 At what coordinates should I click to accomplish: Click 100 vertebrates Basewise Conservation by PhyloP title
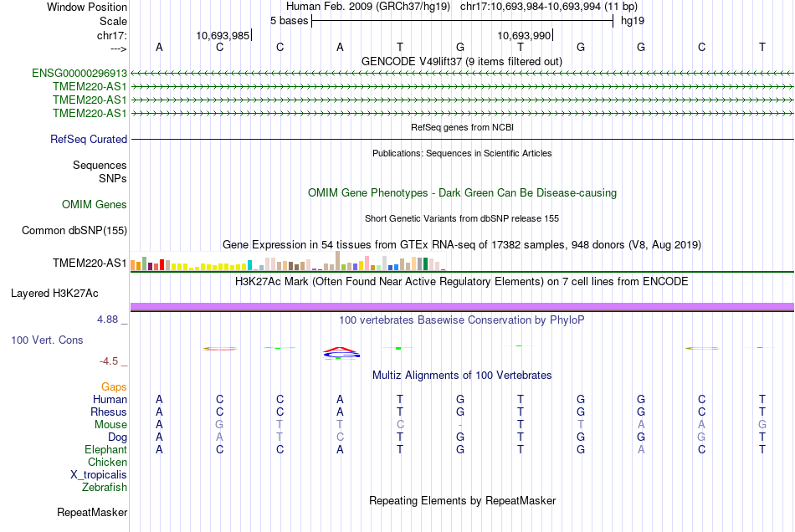(x=462, y=320)
